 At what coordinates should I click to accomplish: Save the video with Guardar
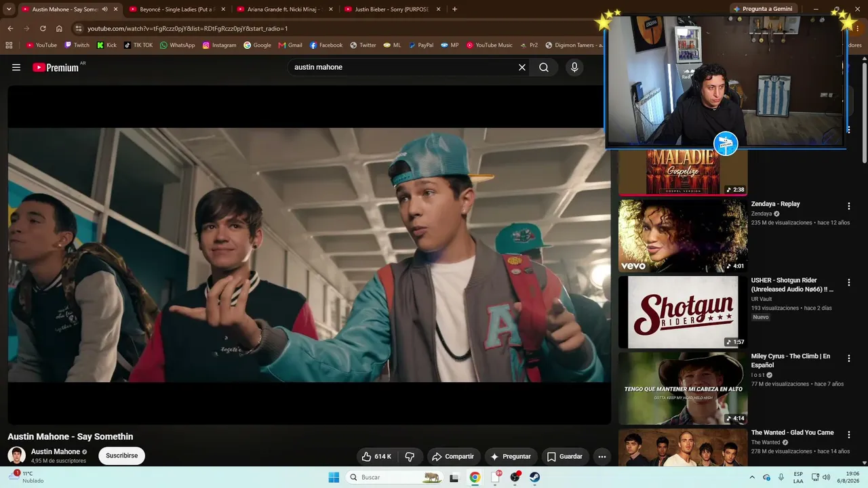tap(565, 457)
